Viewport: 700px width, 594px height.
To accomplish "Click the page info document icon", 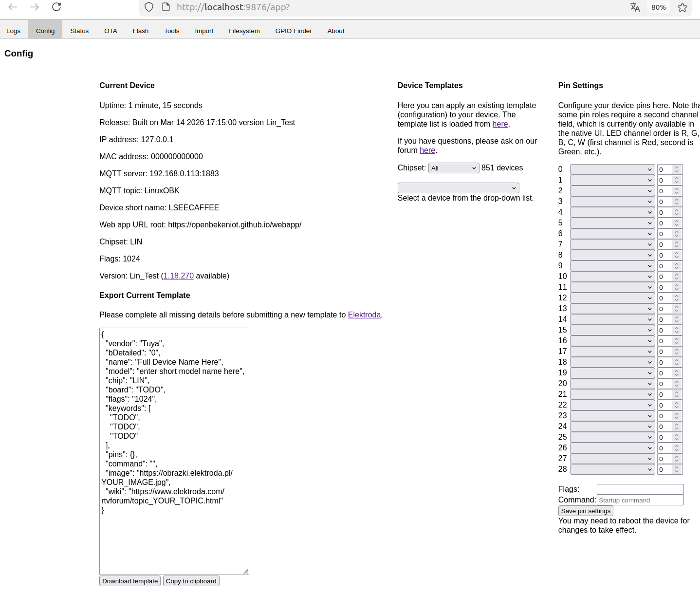I will coord(166,7).
